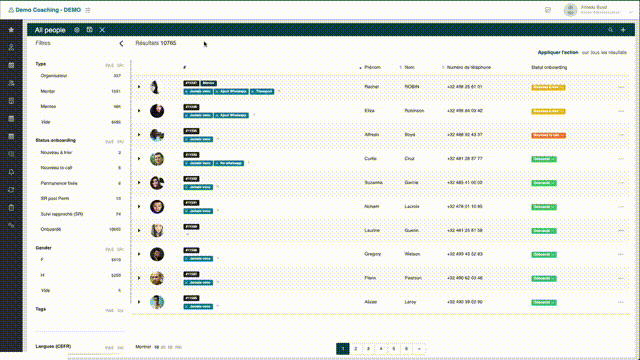Open Rachel's yellow onboarding status dropdown

[548, 87]
